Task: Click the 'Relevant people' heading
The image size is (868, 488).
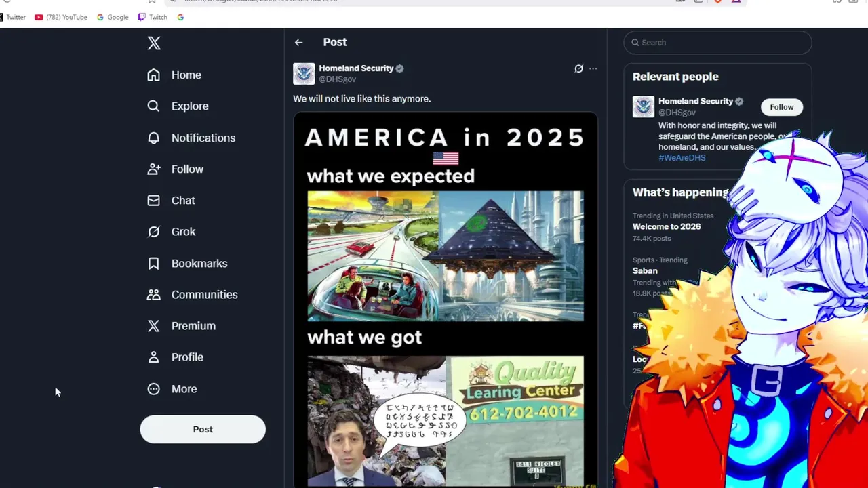Action: coord(675,77)
